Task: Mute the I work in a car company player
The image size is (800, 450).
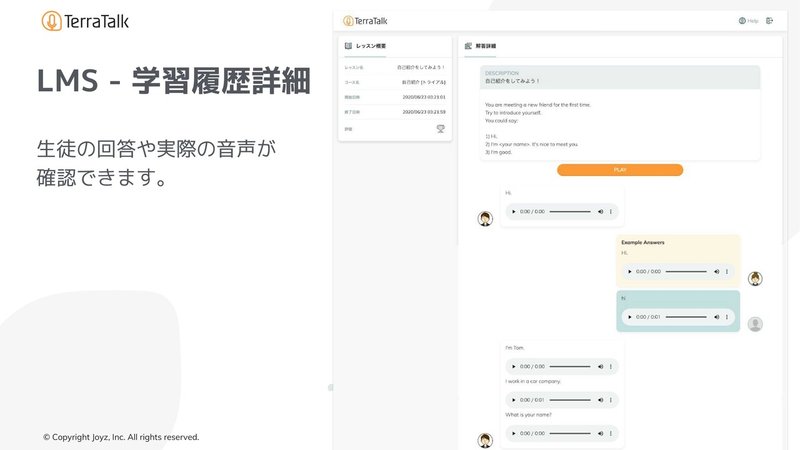Action: [601, 400]
